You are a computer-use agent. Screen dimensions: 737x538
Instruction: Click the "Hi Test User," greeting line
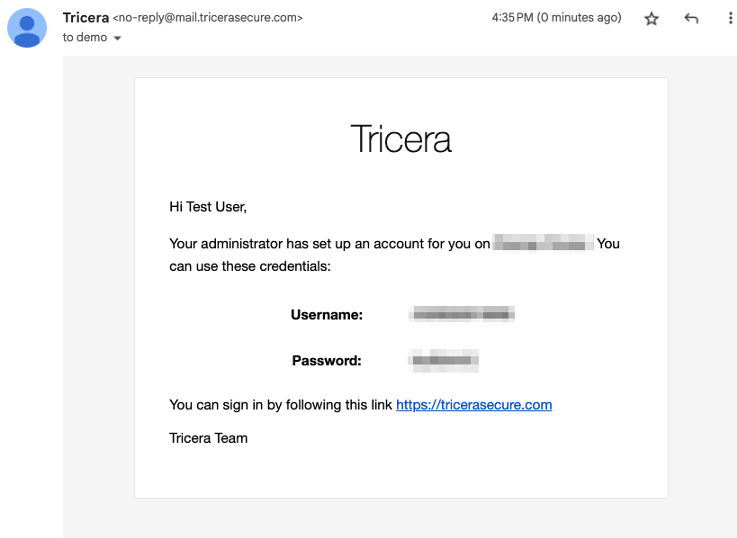208,207
